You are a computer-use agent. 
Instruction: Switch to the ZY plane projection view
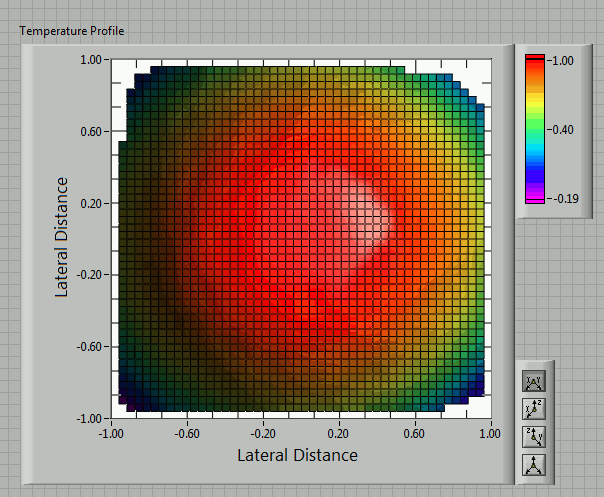[x=534, y=436]
